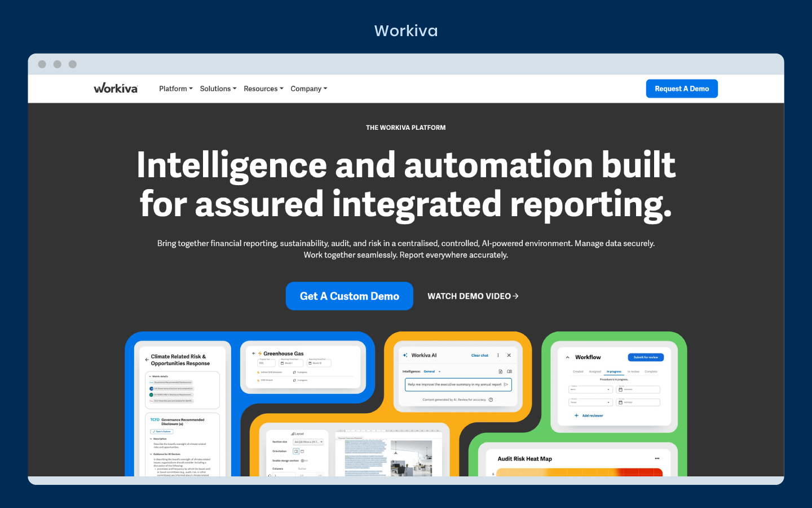The height and width of the screenshot is (508, 812).
Task: Switch to the Complete workflow tab
Action: (651, 371)
